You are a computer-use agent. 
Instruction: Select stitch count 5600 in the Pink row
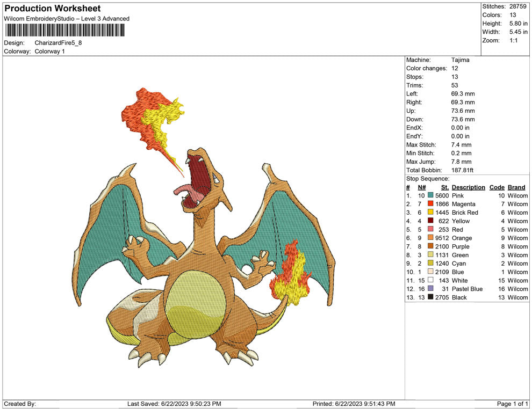(442, 195)
